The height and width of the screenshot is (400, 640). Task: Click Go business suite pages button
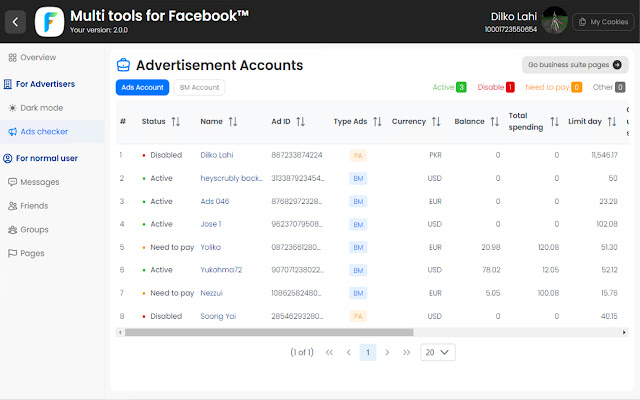575,64
